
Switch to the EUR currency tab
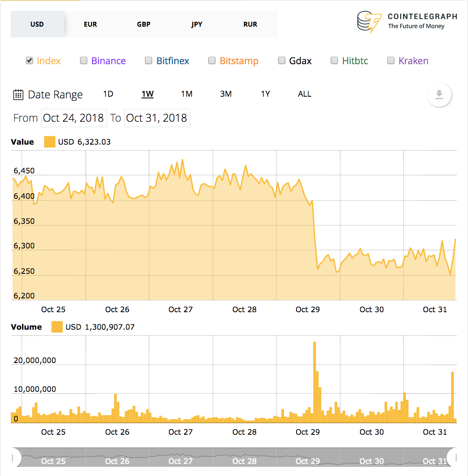tap(90, 24)
